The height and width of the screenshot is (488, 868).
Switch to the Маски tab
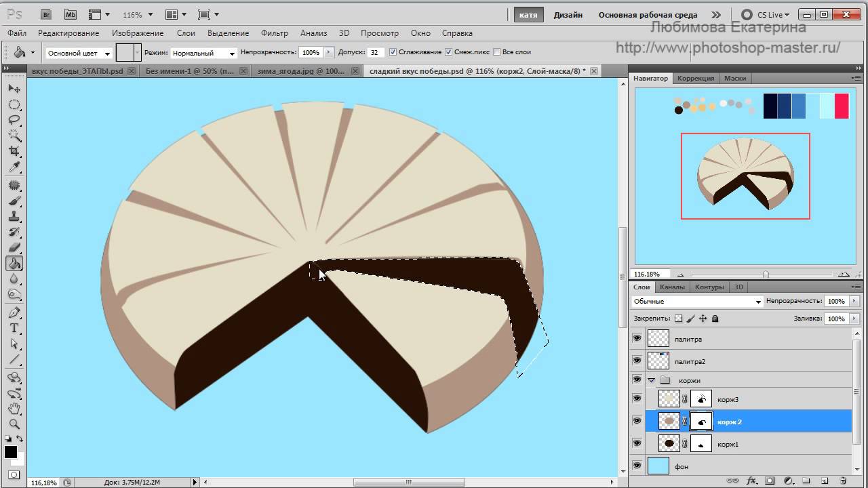735,78
